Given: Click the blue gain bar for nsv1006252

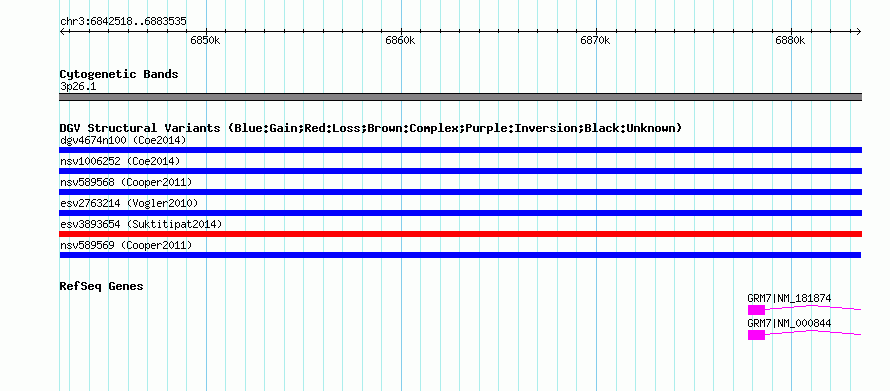Looking at the screenshot, I should [x=460, y=171].
